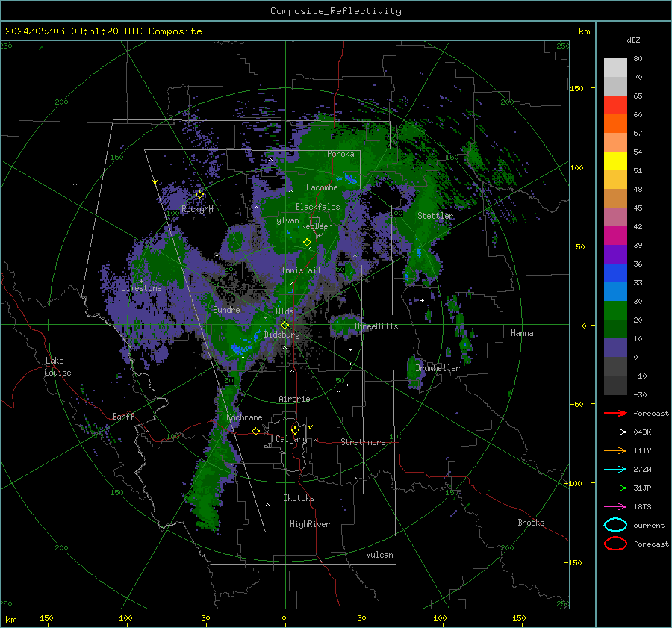This screenshot has height=628, width=672.
Task: Select the top light gray 80-70 dBZ swatch
Action: click(615, 68)
